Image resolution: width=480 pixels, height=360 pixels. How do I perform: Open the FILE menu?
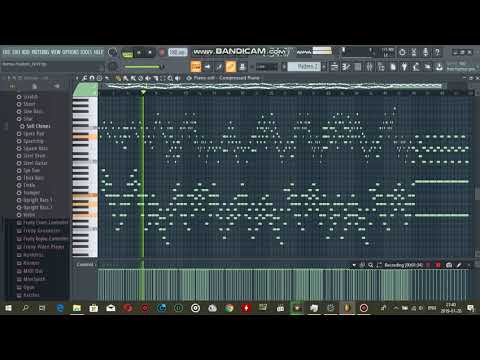pyautogui.click(x=7, y=52)
